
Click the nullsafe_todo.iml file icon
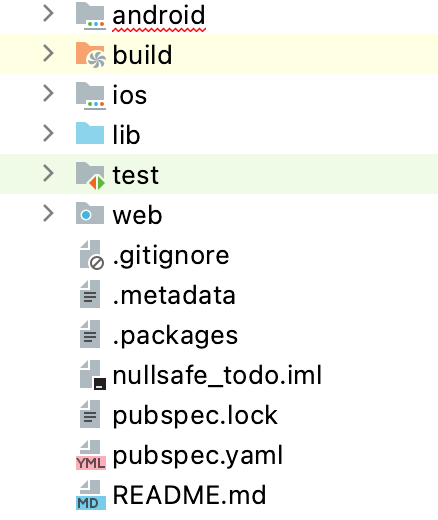(x=92, y=375)
